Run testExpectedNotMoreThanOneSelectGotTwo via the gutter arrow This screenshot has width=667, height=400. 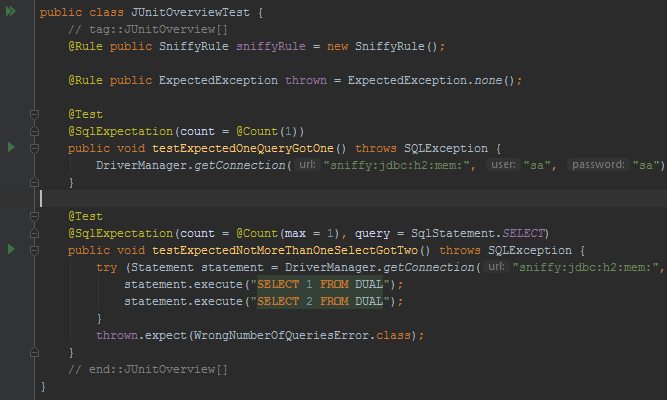tap(11, 249)
